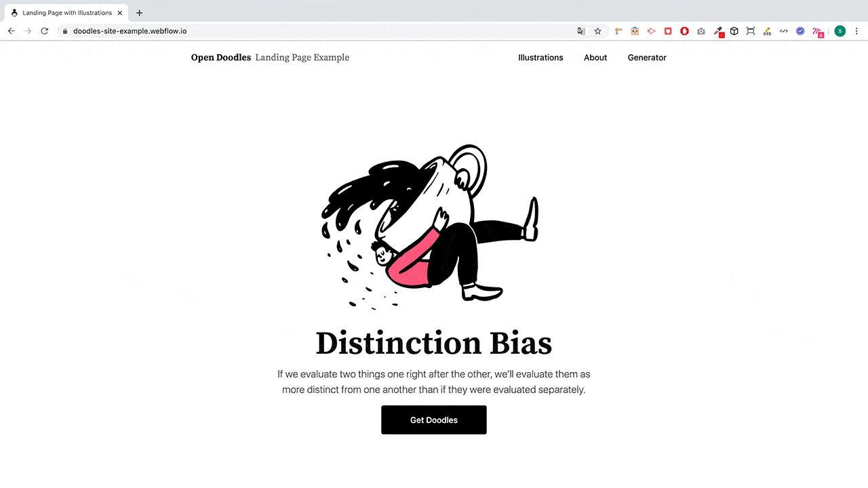Open the Illustrations nav link
Viewport: 868px width, 488px height.
pos(540,58)
